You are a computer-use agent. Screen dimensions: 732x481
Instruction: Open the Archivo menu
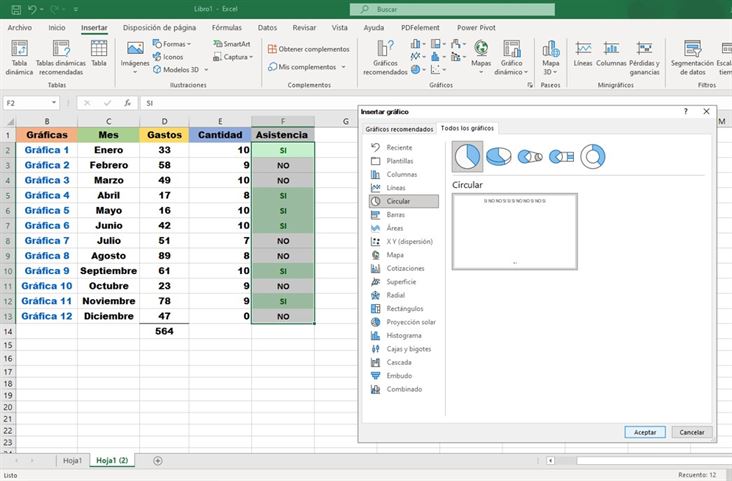coord(20,28)
